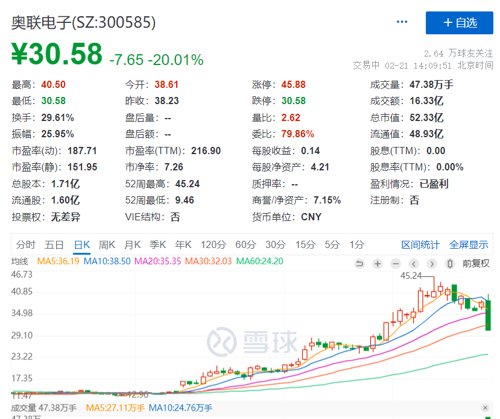
Task: Close the volume panel with the X icon
Action: [485, 407]
